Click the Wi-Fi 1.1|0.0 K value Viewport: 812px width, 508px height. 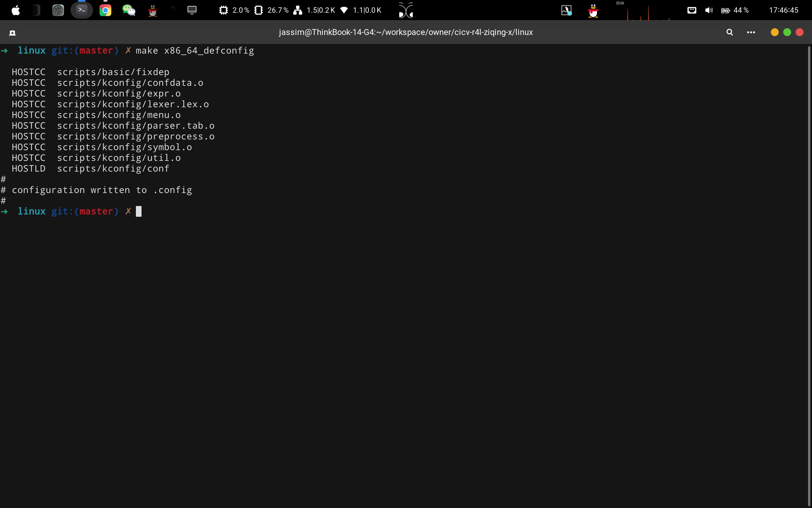(367, 10)
